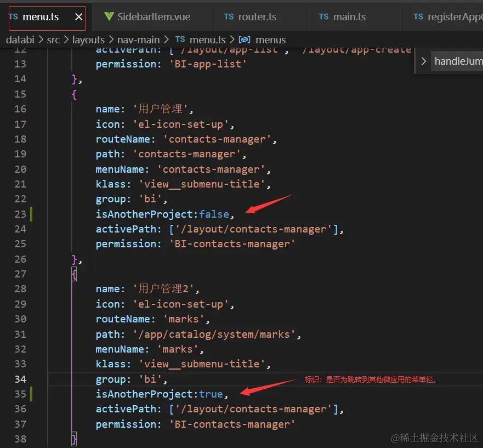The image size is (483, 448).
Task: Click the opening brace on line 15
Action: [74, 94]
